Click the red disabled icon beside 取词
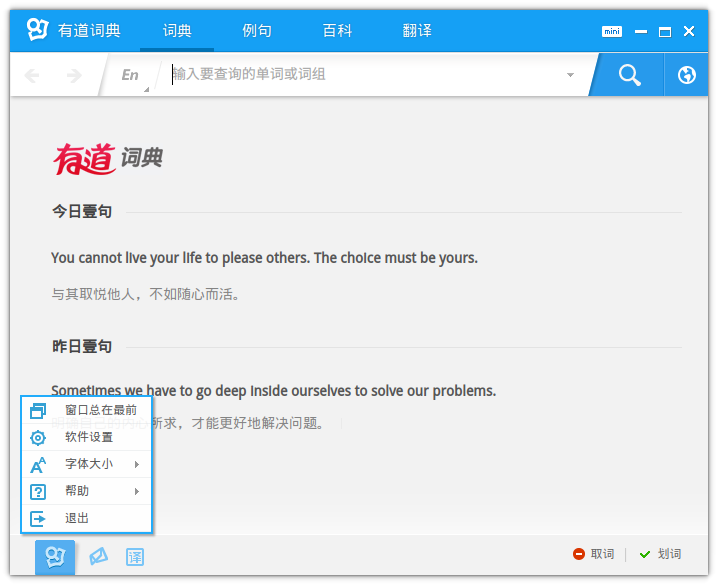The image size is (718, 585). pos(579,554)
